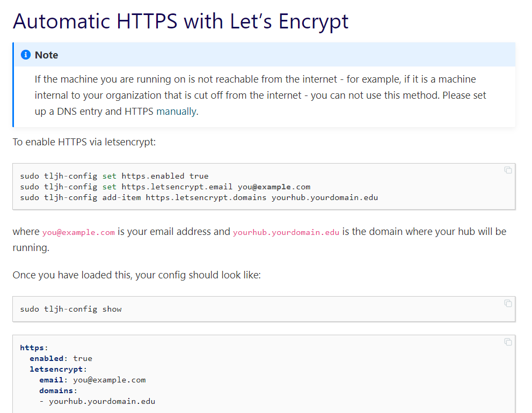Image resolution: width=532 pixels, height=413 pixels.
Task: Click the 'letsencrypt:' YAML key
Action: click(58, 369)
